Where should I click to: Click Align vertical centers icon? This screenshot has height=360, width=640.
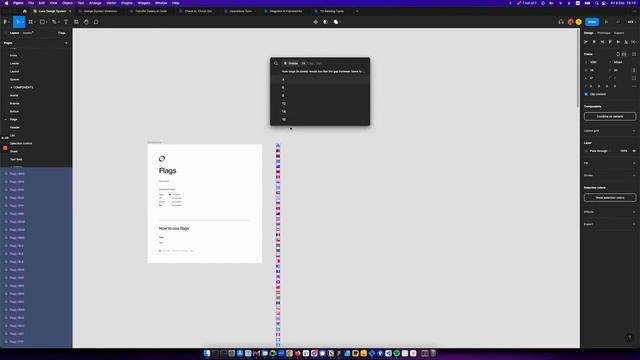coord(618,42)
